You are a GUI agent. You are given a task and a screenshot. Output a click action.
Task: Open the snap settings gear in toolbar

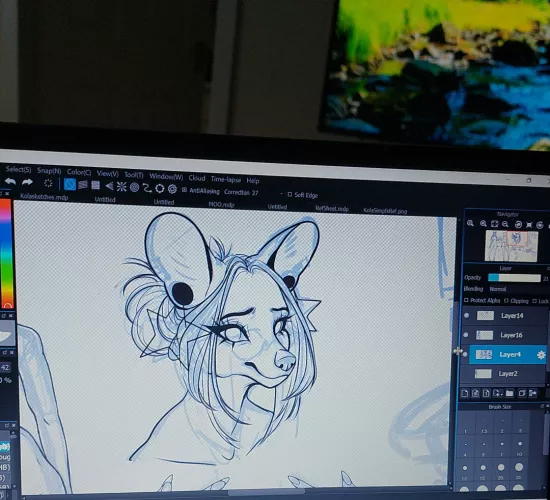tap(172, 189)
